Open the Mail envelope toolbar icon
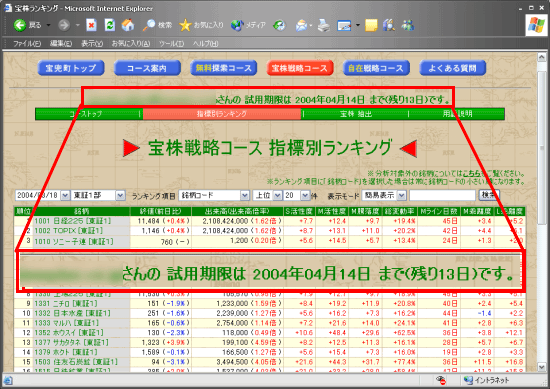The height and width of the screenshot is (389, 550). [x=301, y=25]
